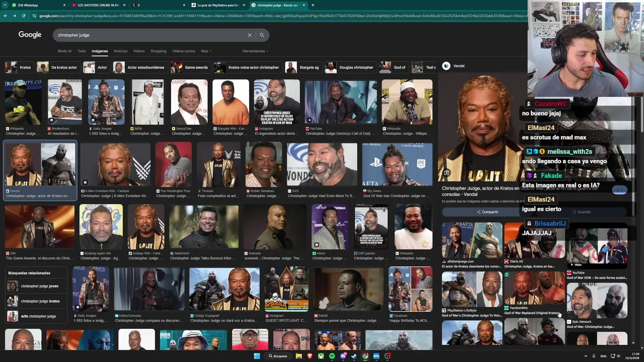Screen dimensions: 644x362
Task: Open OBS Studio from taskbar
Action: [387, 356]
